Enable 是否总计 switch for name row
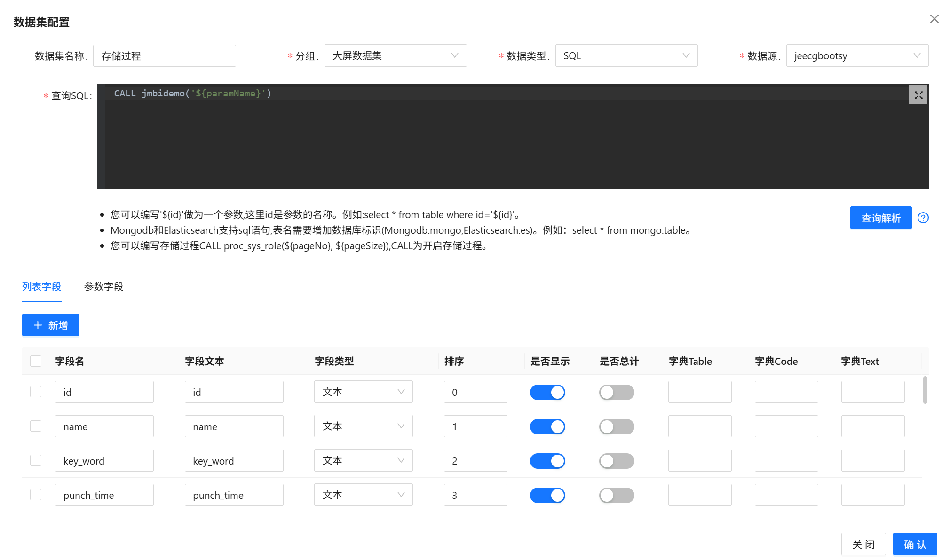The width and height of the screenshot is (950, 560). [616, 426]
